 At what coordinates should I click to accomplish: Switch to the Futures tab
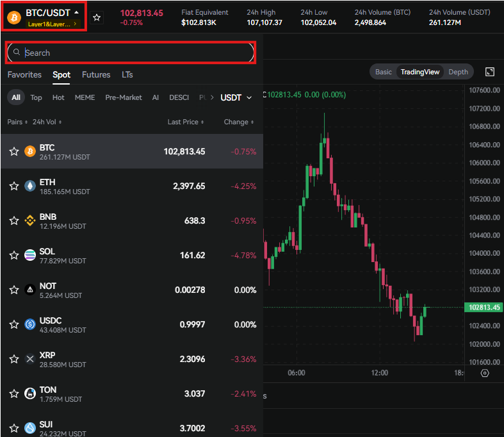coord(96,74)
